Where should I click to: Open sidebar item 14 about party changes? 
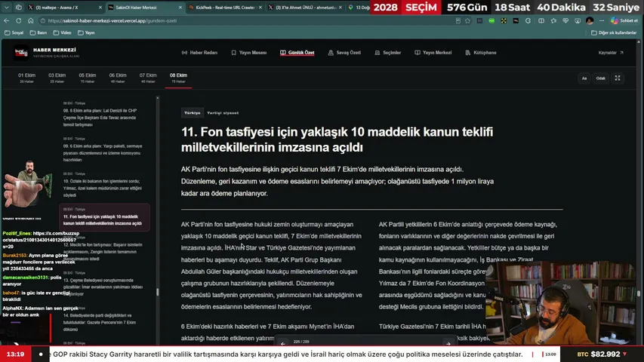103,319
